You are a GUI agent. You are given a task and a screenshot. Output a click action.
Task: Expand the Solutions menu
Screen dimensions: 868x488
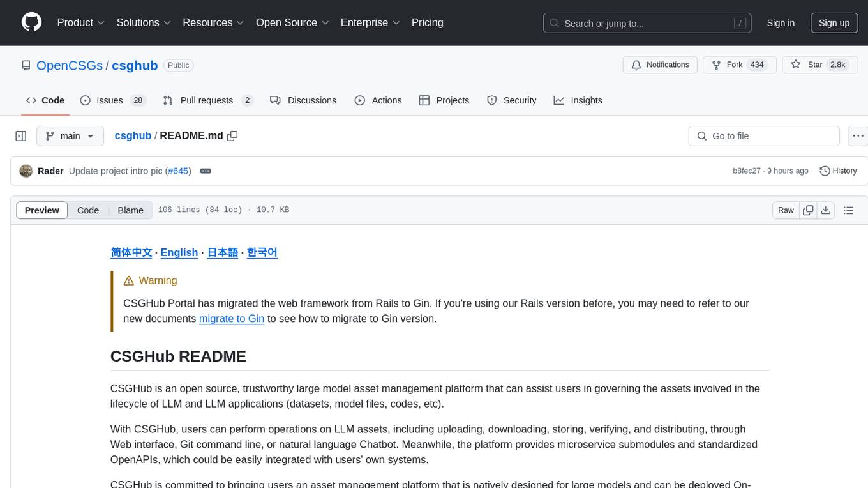pyautogui.click(x=144, y=22)
